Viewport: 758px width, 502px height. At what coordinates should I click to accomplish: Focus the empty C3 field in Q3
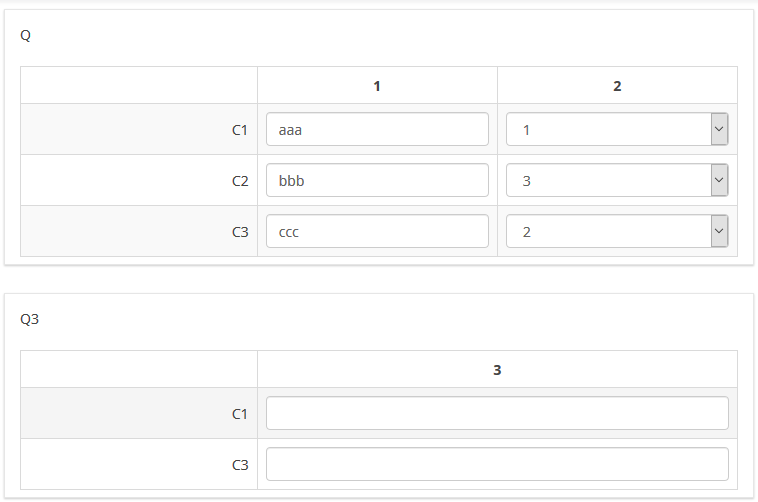[x=496, y=464]
